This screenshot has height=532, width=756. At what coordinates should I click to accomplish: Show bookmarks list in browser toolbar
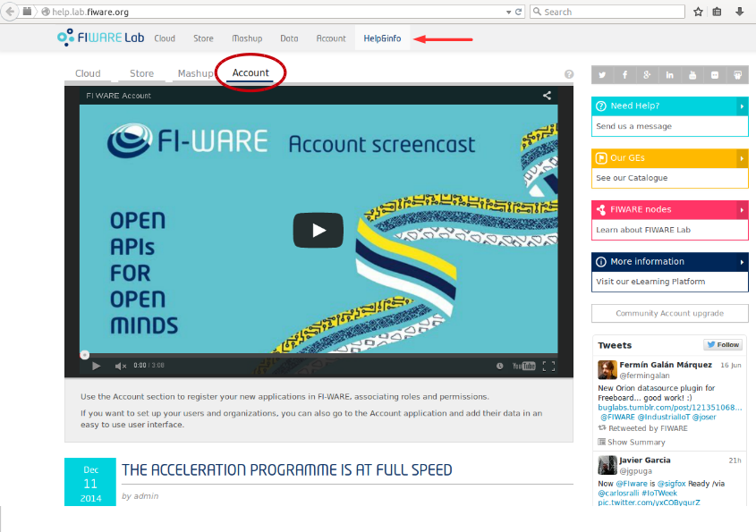coord(717,12)
